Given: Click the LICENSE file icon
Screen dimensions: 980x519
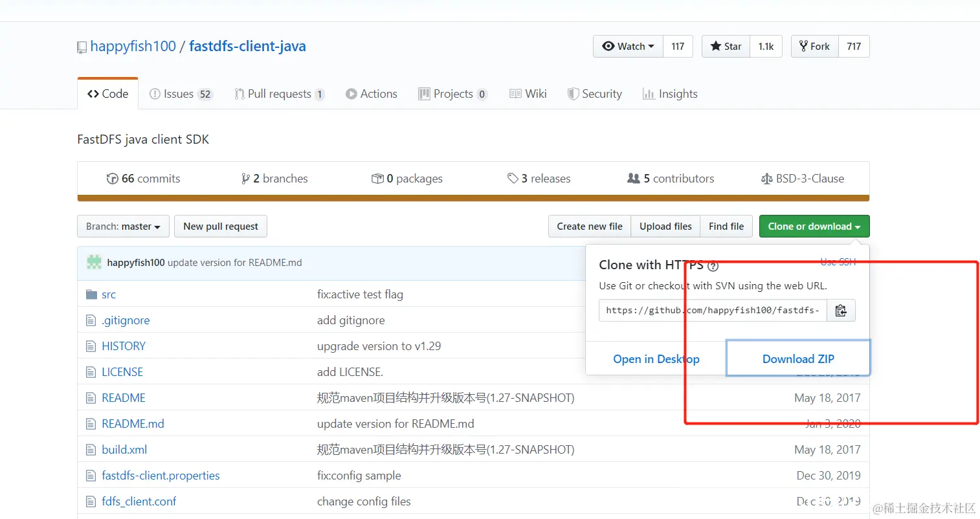Looking at the screenshot, I should [x=91, y=372].
